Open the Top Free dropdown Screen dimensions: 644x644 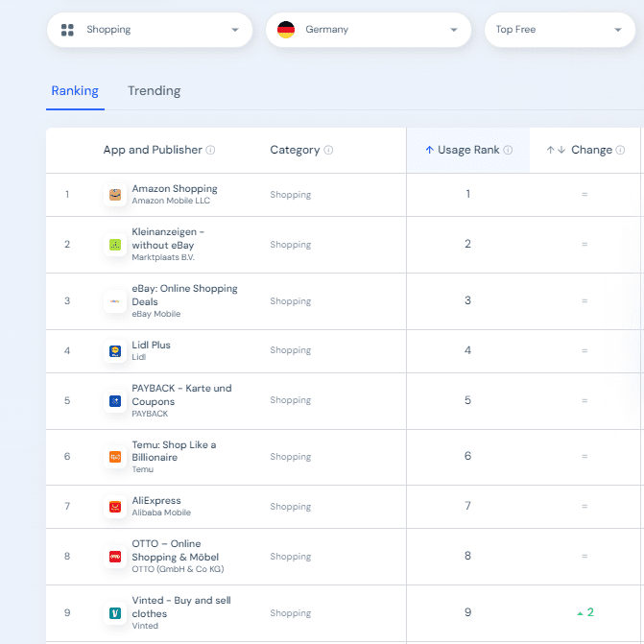click(x=560, y=30)
